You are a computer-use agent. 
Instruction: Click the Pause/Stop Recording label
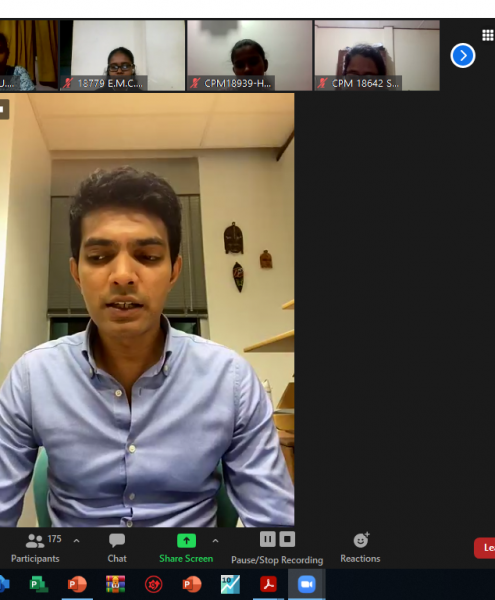[x=277, y=560]
